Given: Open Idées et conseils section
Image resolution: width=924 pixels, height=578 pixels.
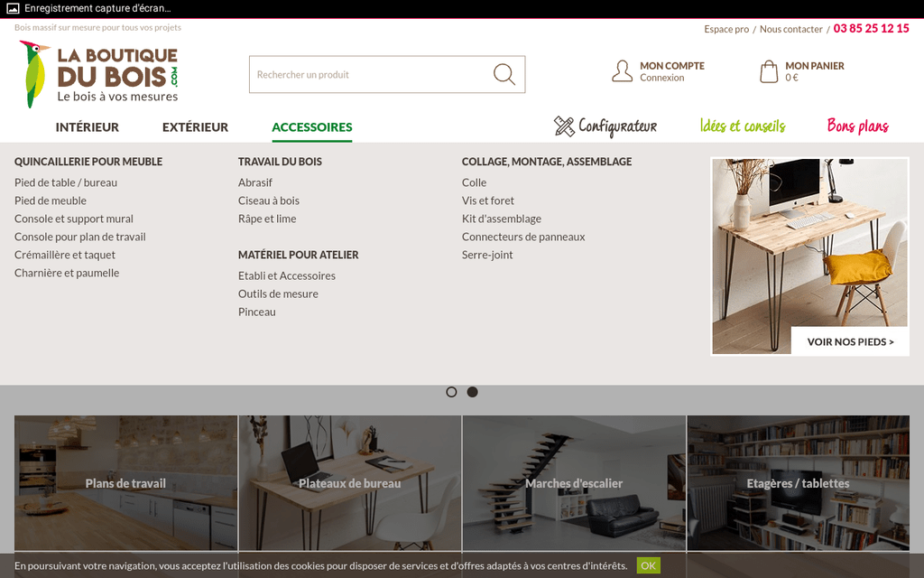Looking at the screenshot, I should click(x=743, y=126).
